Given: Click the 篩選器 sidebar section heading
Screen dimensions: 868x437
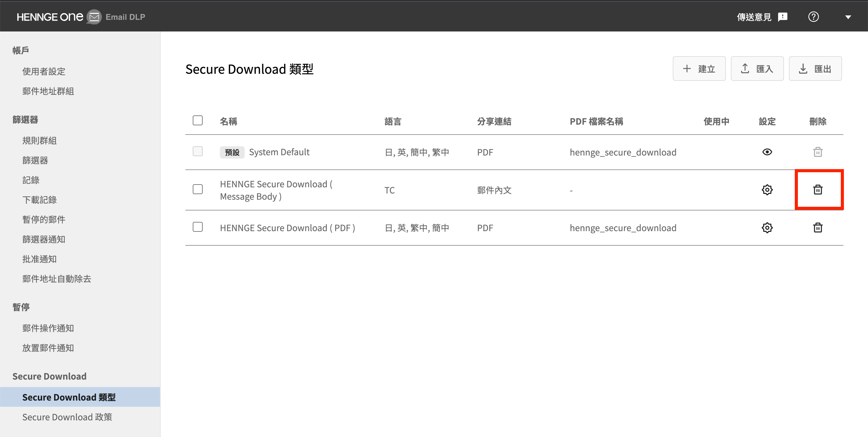Looking at the screenshot, I should point(25,119).
